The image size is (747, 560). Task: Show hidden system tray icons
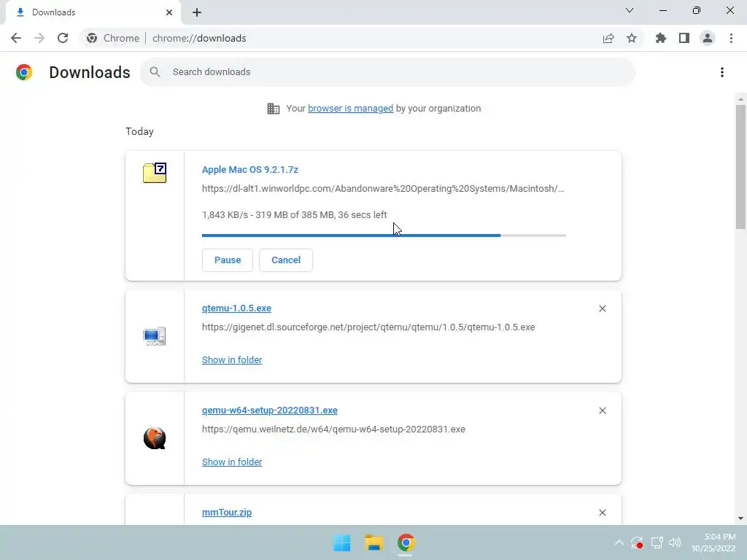619,542
